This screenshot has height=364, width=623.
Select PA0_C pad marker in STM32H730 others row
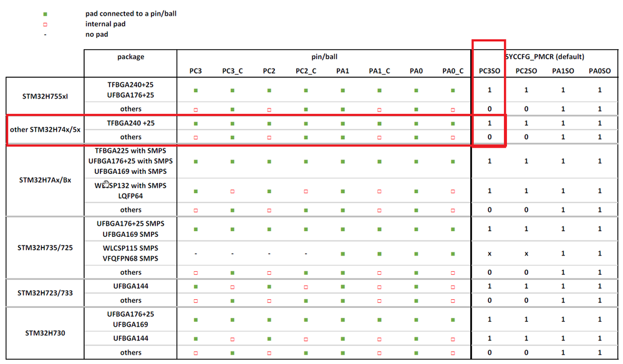click(453, 353)
